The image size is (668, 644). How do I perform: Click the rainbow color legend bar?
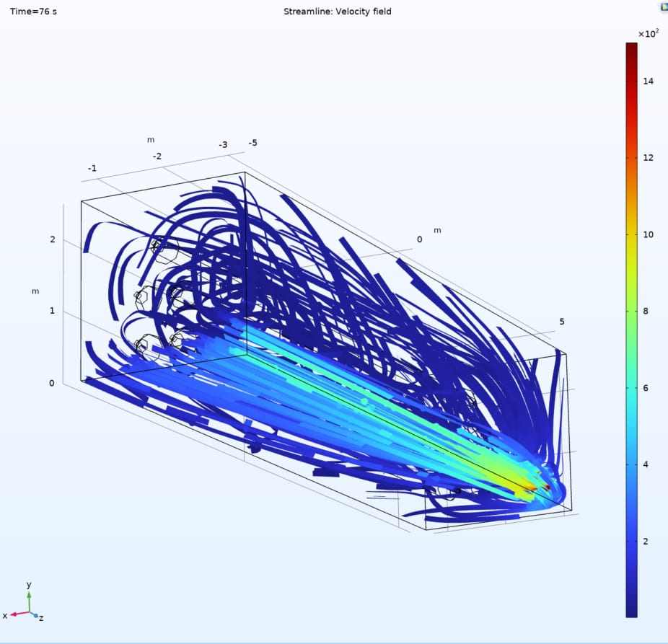tap(632, 330)
